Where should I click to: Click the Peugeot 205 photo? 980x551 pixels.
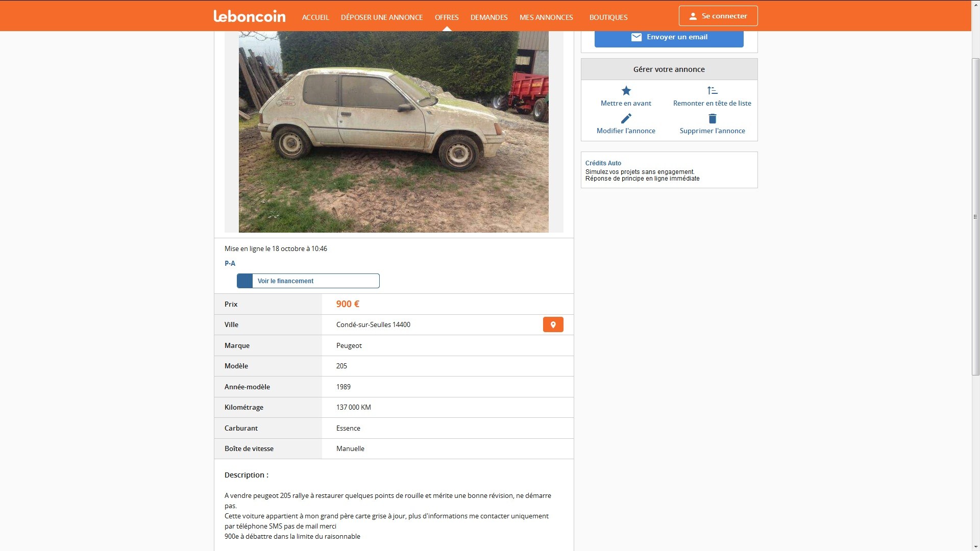tap(394, 132)
